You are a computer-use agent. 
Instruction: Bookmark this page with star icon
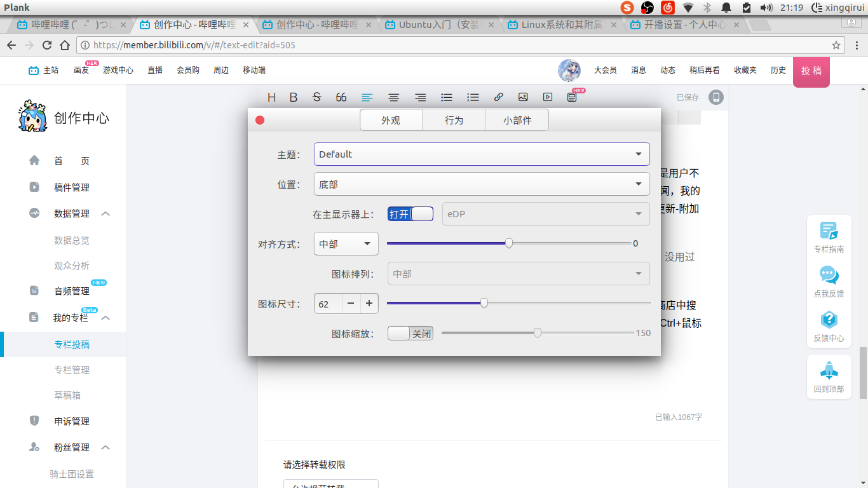(x=836, y=45)
